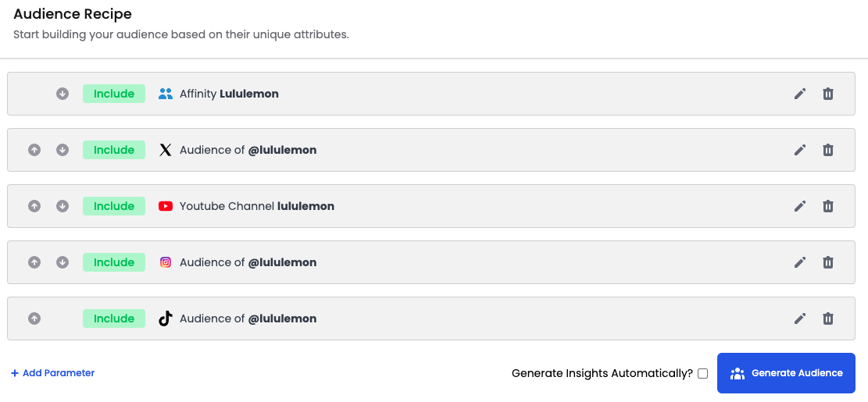868x402 pixels.
Task: Toggle Include on the Youtube Channel row
Action: pos(114,206)
